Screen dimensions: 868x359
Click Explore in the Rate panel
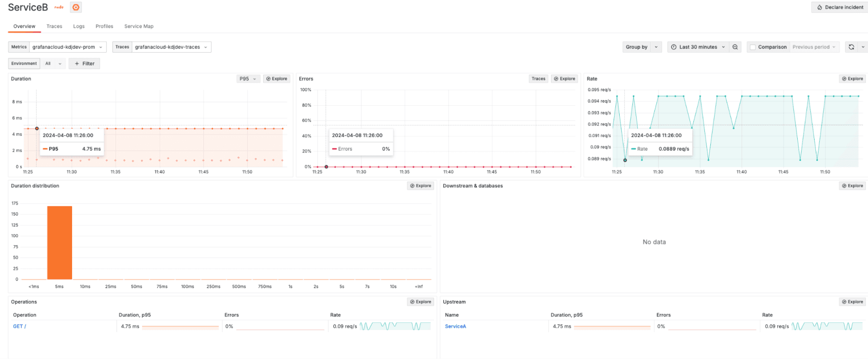[x=852, y=79]
